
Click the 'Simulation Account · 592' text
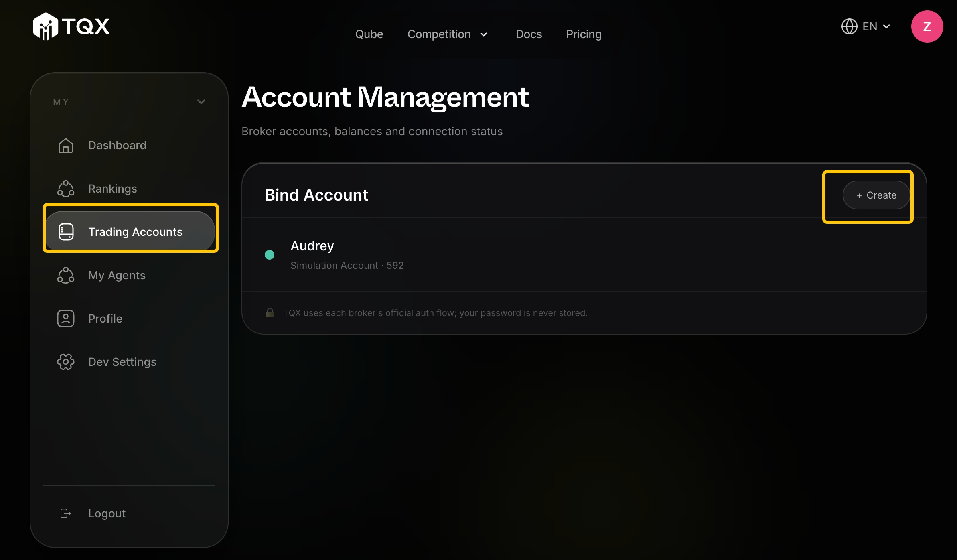pyautogui.click(x=347, y=265)
